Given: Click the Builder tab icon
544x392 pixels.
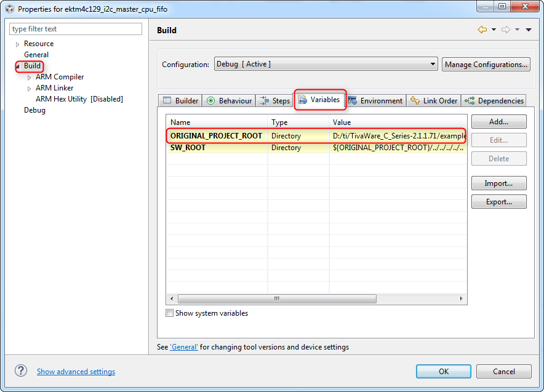Looking at the screenshot, I should [167, 100].
